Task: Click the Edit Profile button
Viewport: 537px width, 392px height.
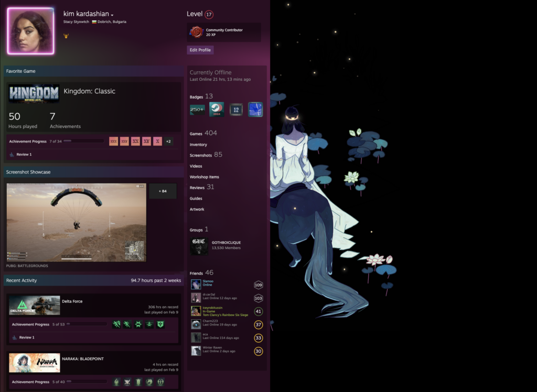Action: (x=200, y=50)
